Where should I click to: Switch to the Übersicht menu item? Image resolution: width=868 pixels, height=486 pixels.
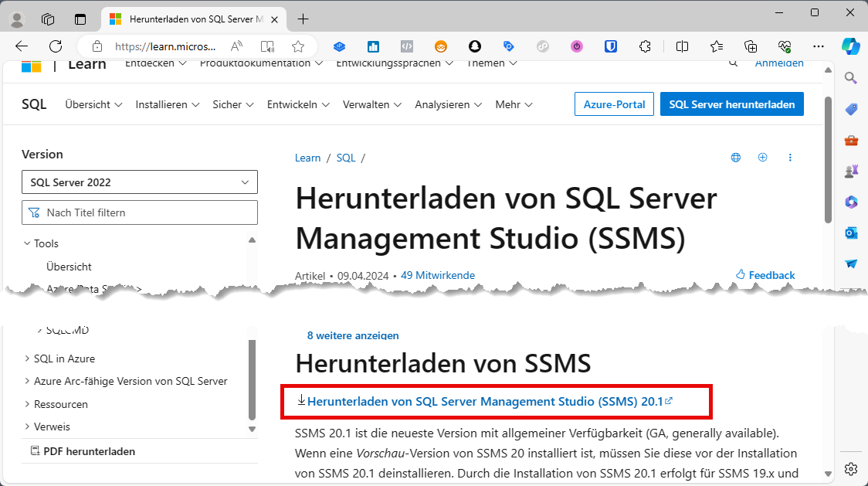87,104
